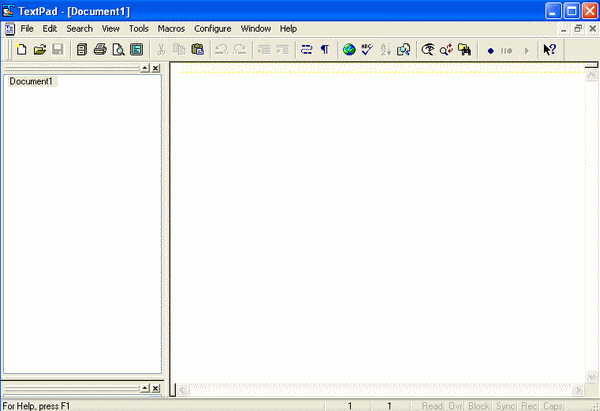Toggle Word Wrap toolbar icon
This screenshot has width=600, height=411.
[x=307, y=50]
